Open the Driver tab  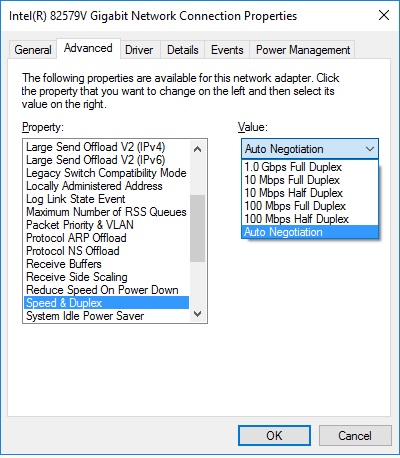[139, 50]
